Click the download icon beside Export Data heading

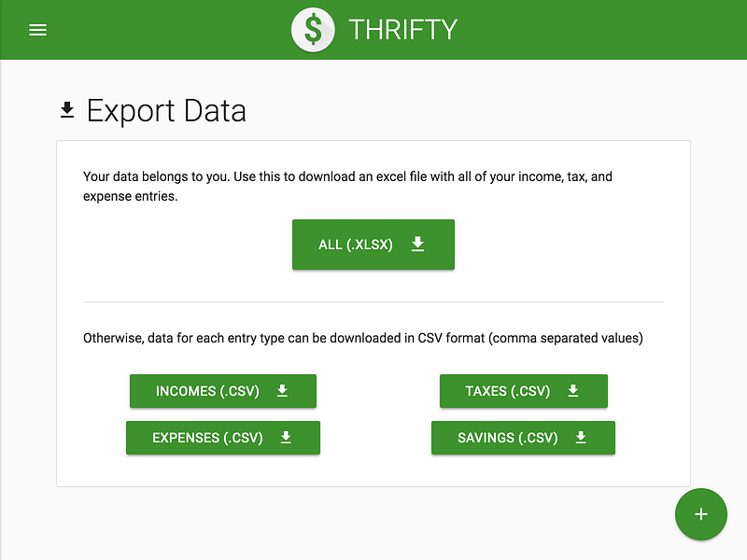(66, 109)
